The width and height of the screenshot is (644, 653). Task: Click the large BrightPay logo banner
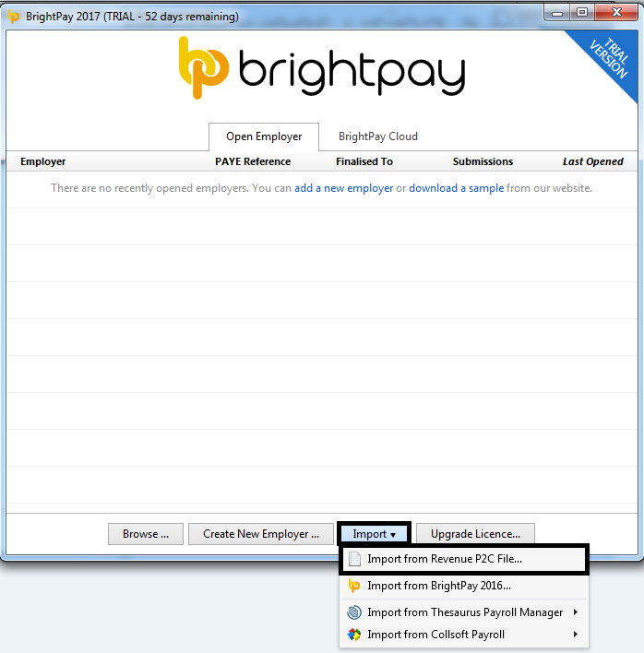click(322, 68)
